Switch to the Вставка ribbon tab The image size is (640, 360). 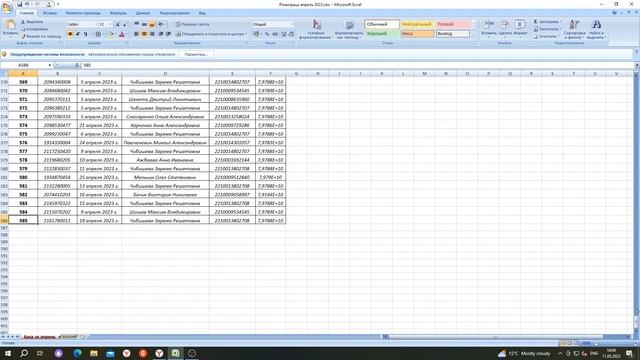click(50, 13)
